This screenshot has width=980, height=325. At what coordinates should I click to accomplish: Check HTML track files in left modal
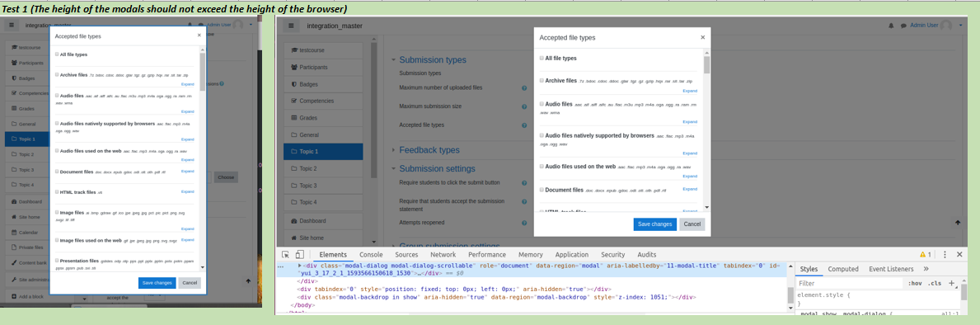click(57, 192)
